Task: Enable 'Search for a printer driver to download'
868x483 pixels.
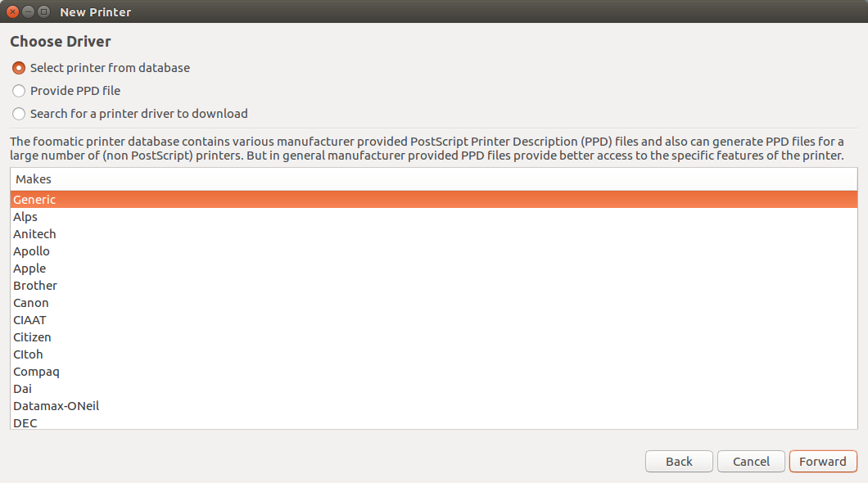Action: click(x=19, y=114)
